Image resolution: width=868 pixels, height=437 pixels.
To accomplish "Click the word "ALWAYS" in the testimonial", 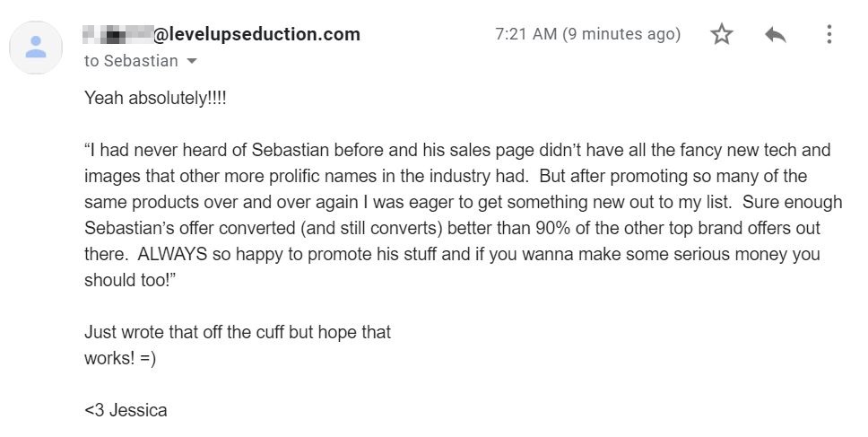I will (172, 254).
